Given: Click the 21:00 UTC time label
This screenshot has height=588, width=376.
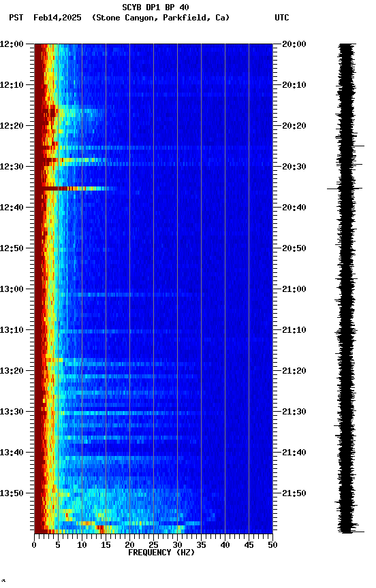Looking at the screenshot, I should point(294,289).
